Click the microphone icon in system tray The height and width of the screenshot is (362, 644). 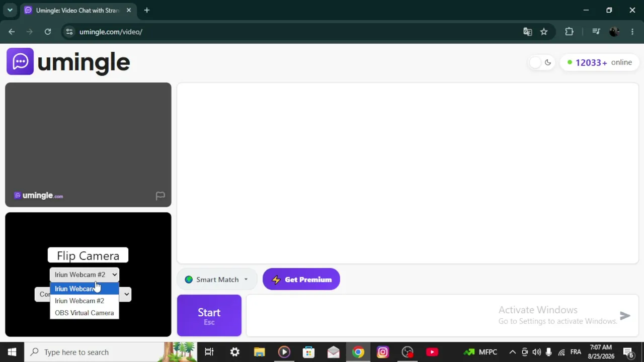pyautogui.click(x=549, y=352)
